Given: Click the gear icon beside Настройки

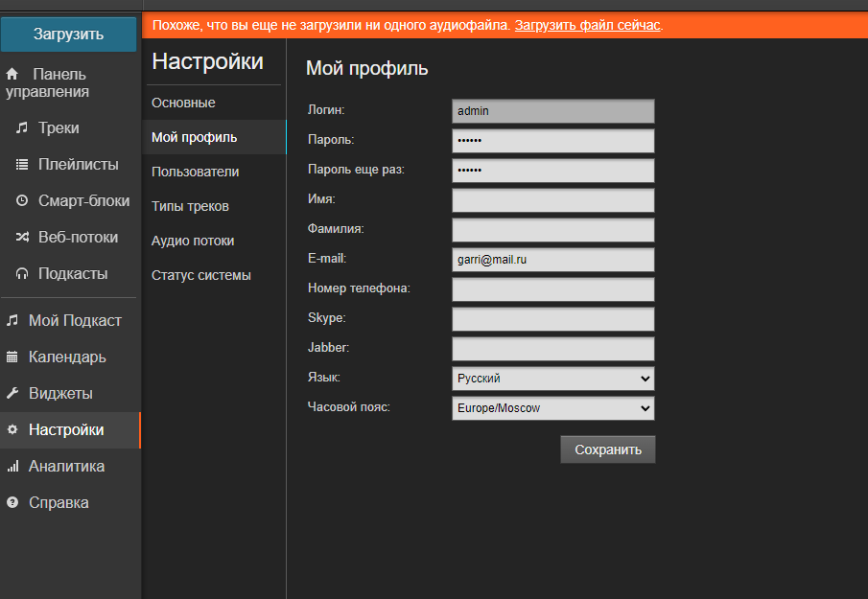Looking at the screenshot, I should (x=12, y=429).
